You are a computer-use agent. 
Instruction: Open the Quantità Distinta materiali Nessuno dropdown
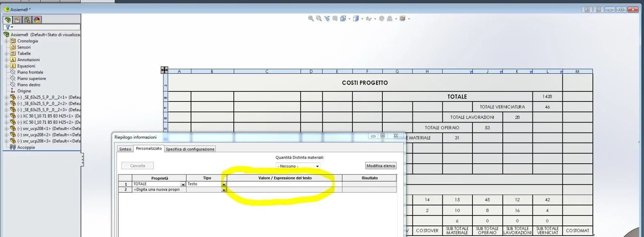(x=298, y=166)
